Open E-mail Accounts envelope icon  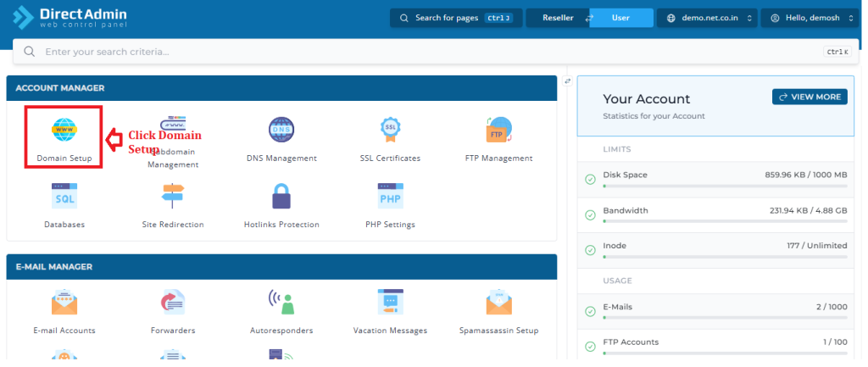pos(64,302)
